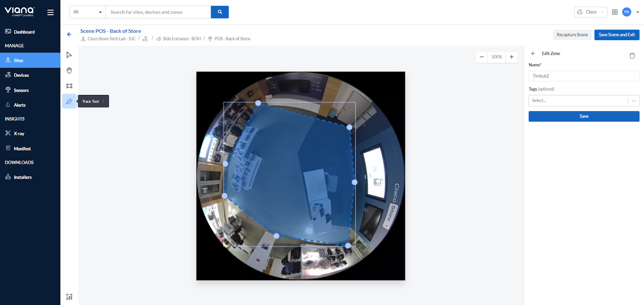Viewport: 644px width, 305px height.
Task: Open the apps grid icon
Action: point(615,12)
